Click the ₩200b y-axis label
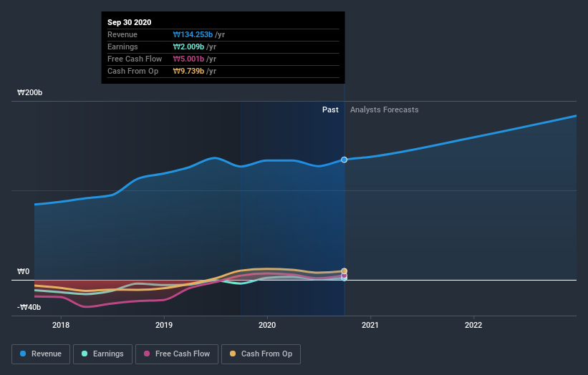The height and width of the screenshot is (375, 588). click(29, 92)
